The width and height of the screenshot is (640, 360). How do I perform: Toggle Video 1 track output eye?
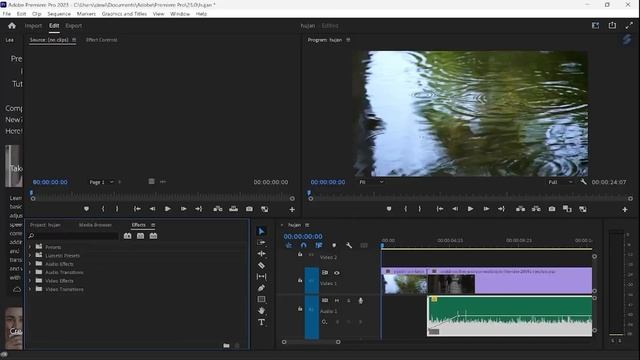(x=337, y=273)
